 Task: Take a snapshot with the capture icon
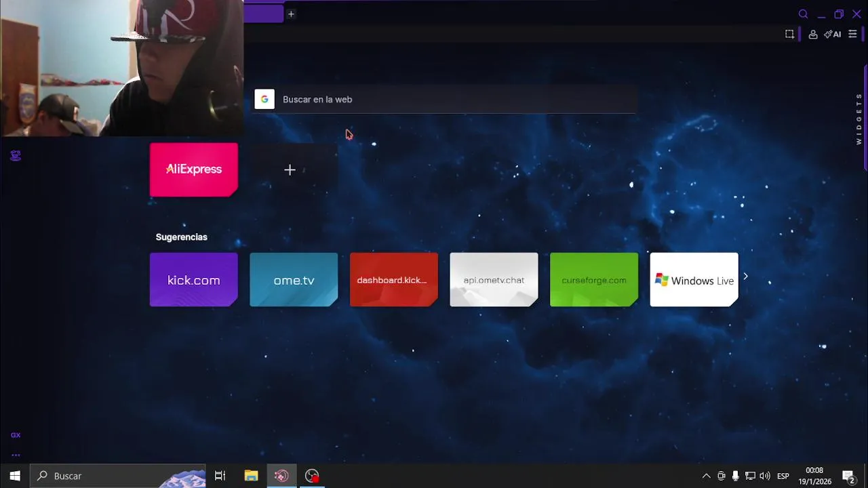click(789, 34)
